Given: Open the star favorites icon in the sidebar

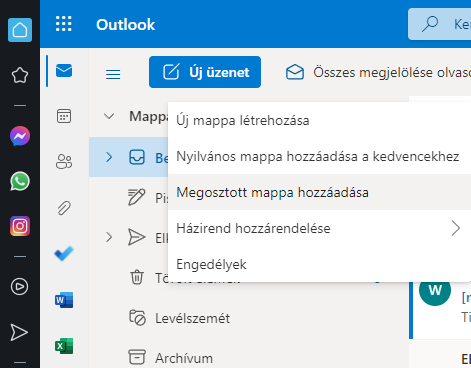Looking at the screenshot, I should pos(20,75).
